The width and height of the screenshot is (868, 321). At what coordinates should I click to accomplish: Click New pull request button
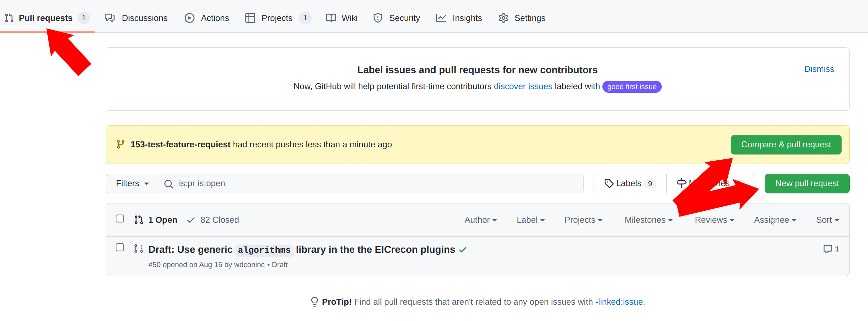coord(807,184)
